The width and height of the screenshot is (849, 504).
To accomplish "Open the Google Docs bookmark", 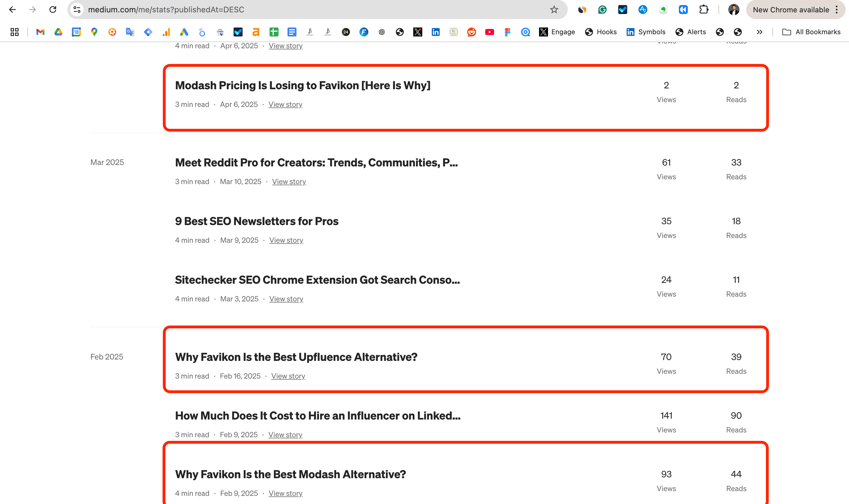I will [292, 32].
